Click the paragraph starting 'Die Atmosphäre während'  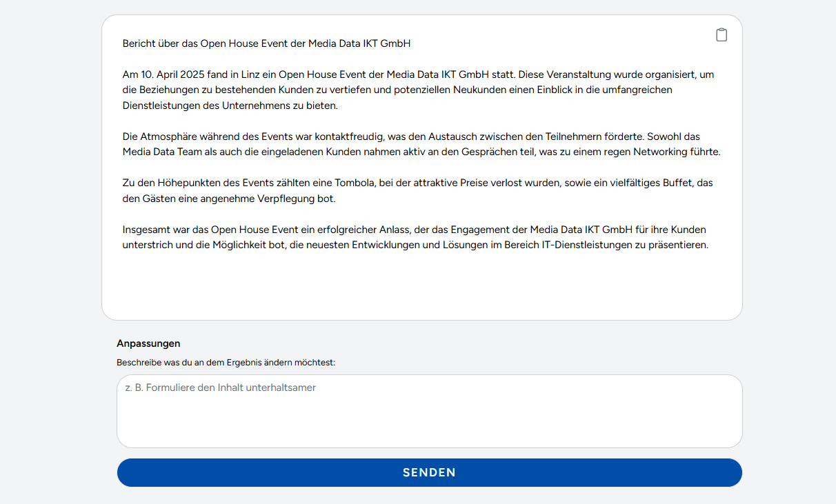[x=421, y=144]
